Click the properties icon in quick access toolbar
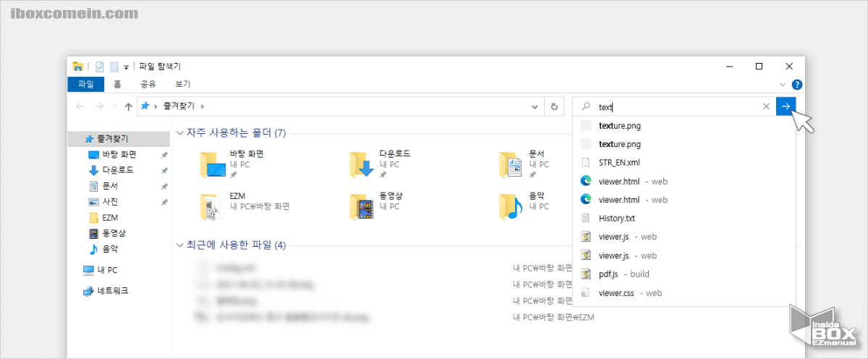 click(x=100, y=67)
